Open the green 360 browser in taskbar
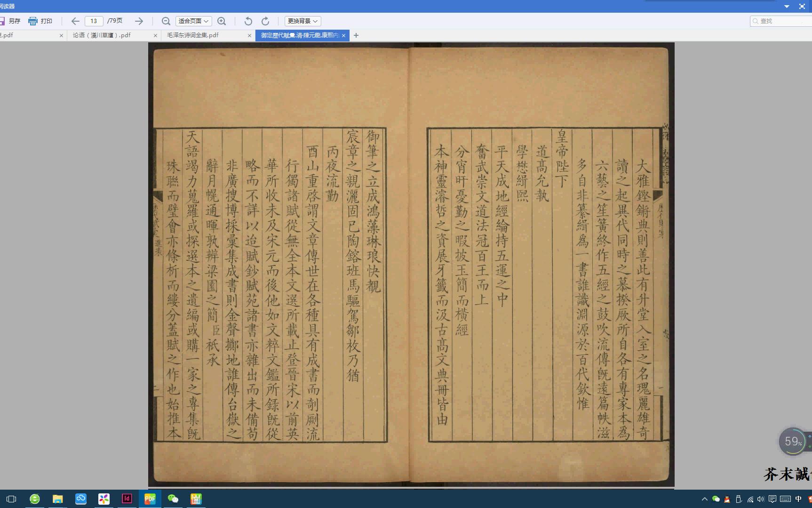 (x=35, y=499)
